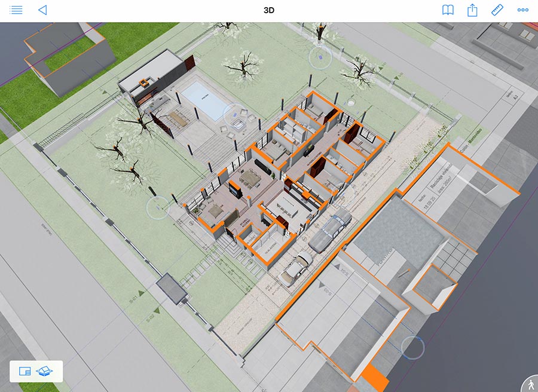Select the white car nearest the street
The height and width of the screenshot is (392, 538).
[296, 268]
